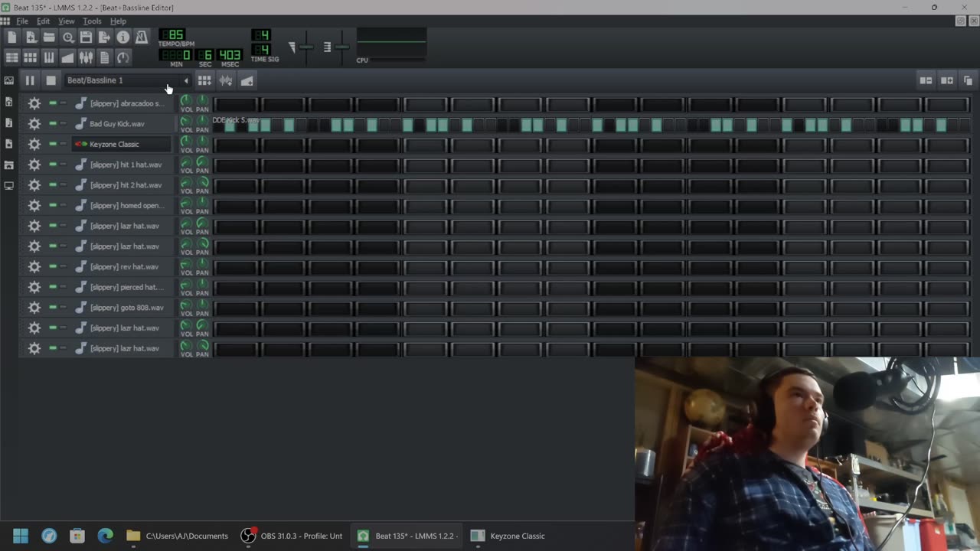Open track actions gear for abracadoo track
This screenshot has height=551, width=980.
coord(34,103)
